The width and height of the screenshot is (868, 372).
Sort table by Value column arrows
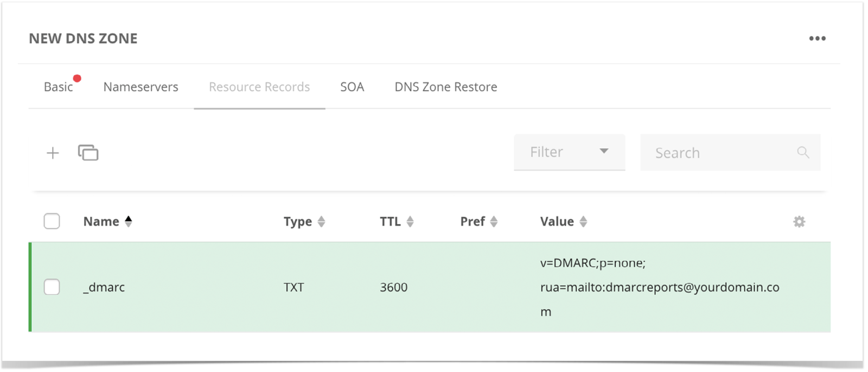click(583, 222)
